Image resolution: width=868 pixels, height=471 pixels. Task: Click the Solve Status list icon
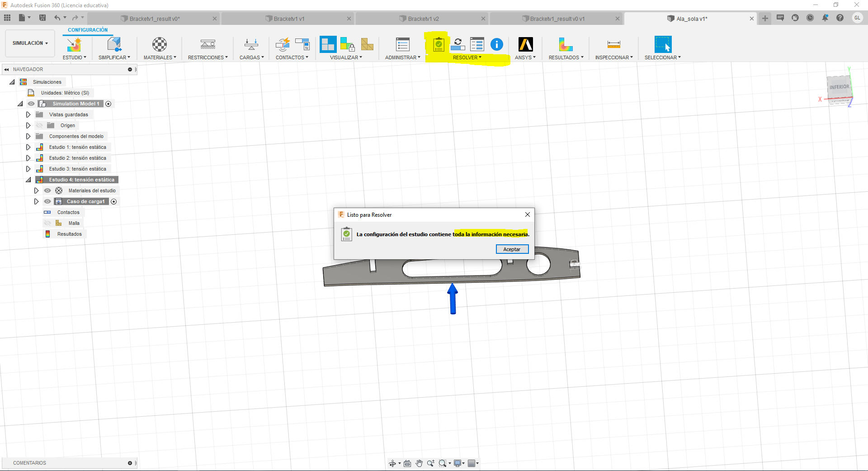point(477,44)
